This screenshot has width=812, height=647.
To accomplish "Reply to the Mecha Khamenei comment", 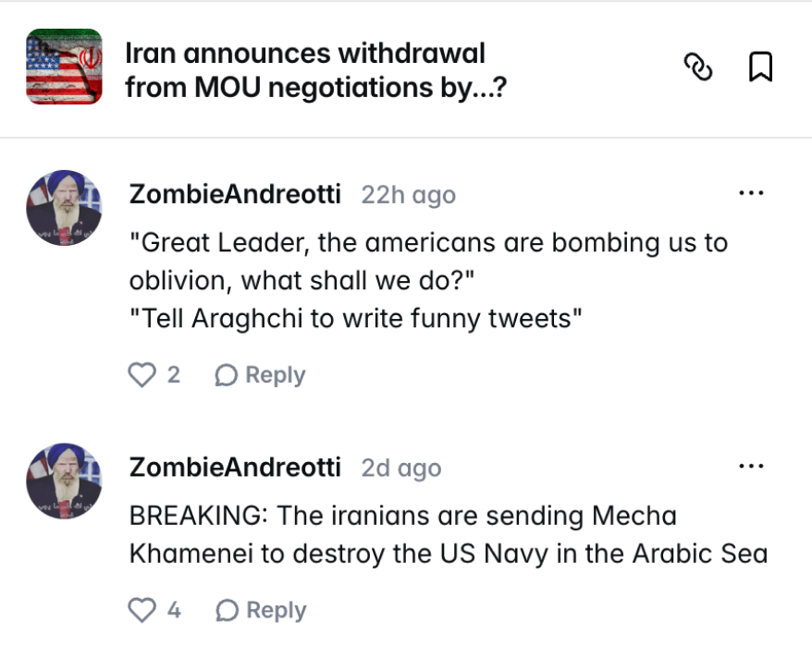I will pyautogui.click(x=261, y=610).
